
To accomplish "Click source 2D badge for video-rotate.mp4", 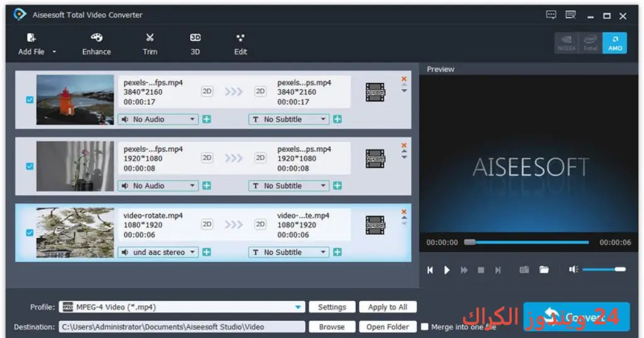I will [x=207, y=224].
